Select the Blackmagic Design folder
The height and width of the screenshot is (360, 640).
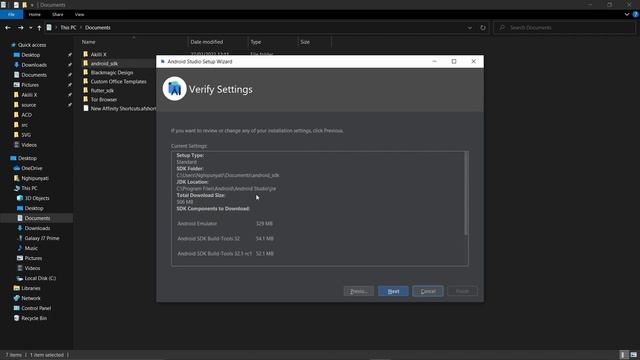[111, 72]
